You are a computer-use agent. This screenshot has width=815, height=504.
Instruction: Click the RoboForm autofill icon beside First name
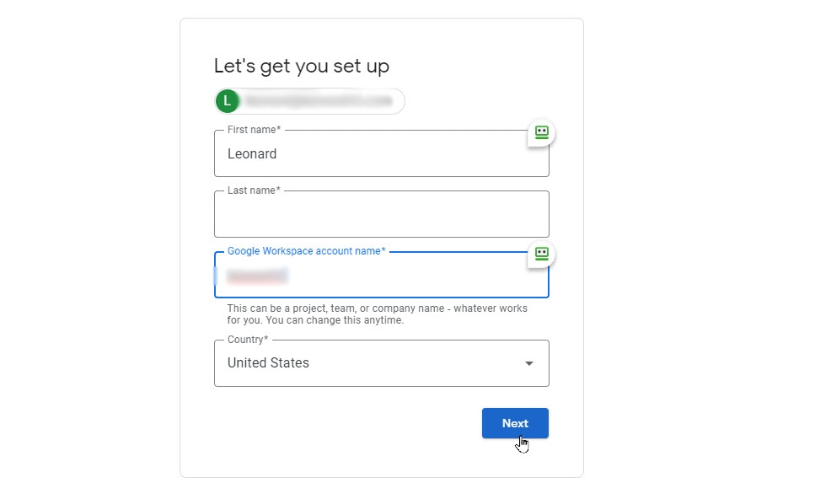[540, 132]
